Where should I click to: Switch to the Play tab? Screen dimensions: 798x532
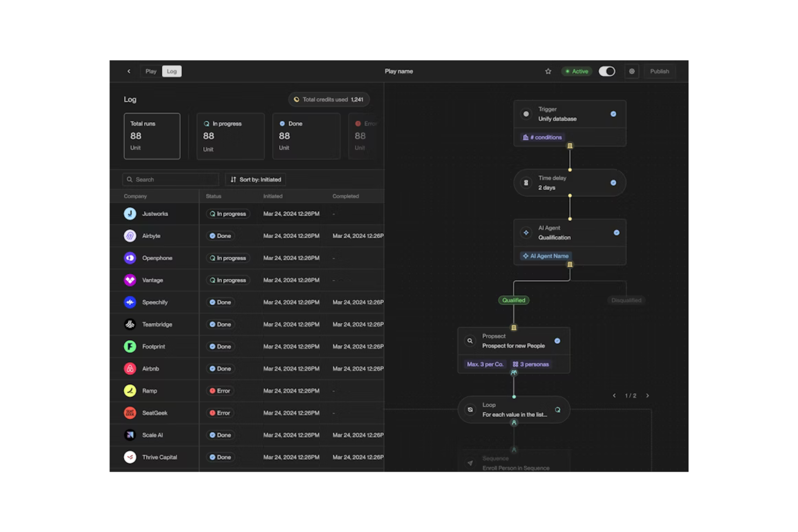[150, 71]
